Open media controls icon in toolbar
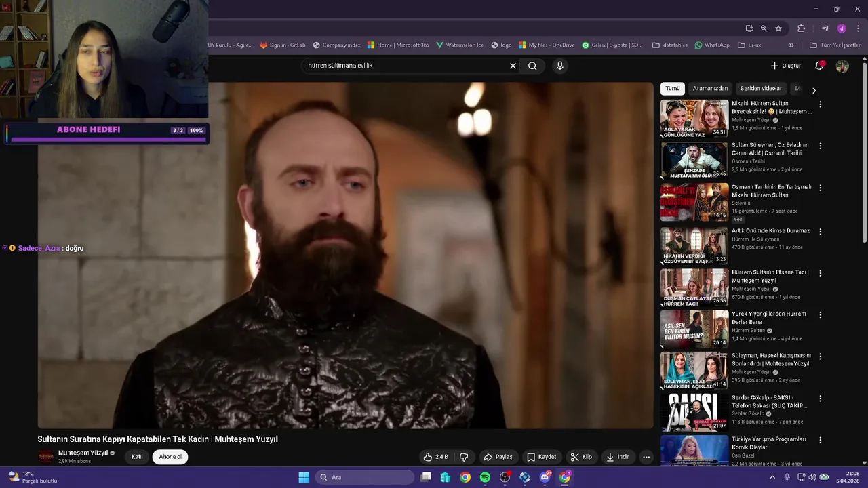Image resolution: width=868 pixels, height=488 pixels. pyautogui.click(x=825, y=28)
